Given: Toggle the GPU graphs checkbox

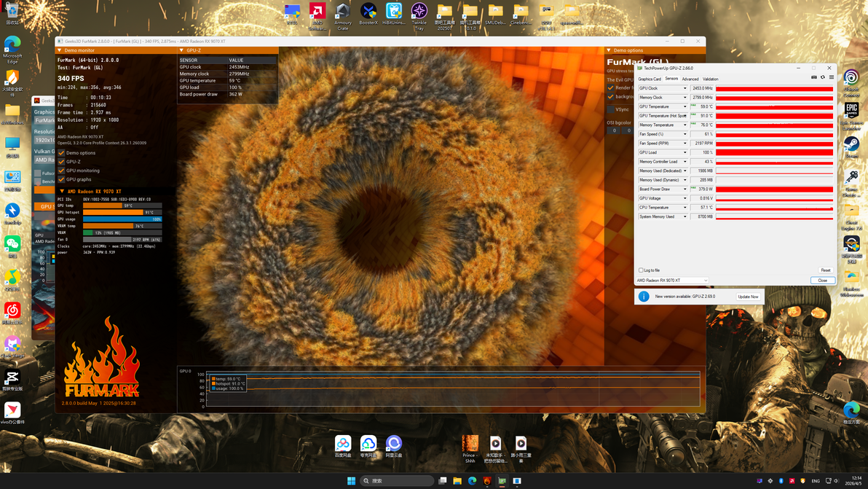Looking at the screenshot, I should coord(61,179).
